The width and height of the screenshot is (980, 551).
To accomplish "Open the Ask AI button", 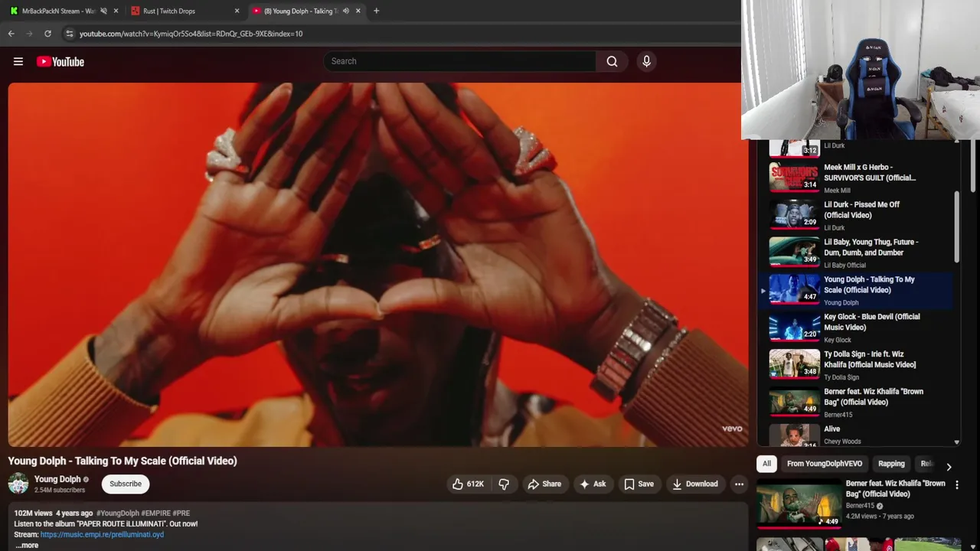I will tap(593, 484).
